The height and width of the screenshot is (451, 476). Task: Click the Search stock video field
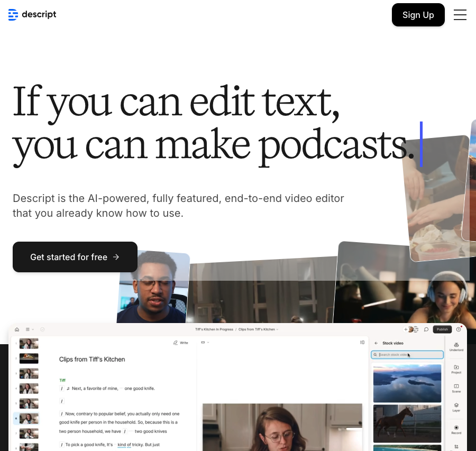click(x=407, y=354)
